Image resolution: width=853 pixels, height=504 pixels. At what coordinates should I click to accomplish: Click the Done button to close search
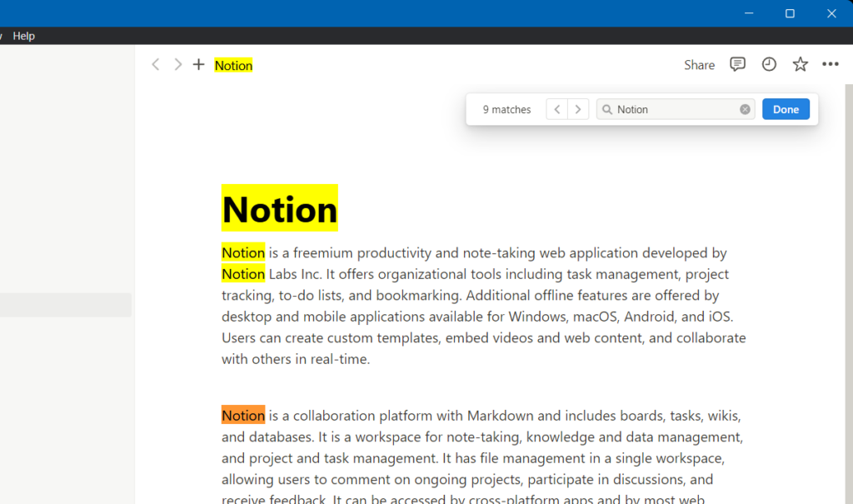point(786,108)
